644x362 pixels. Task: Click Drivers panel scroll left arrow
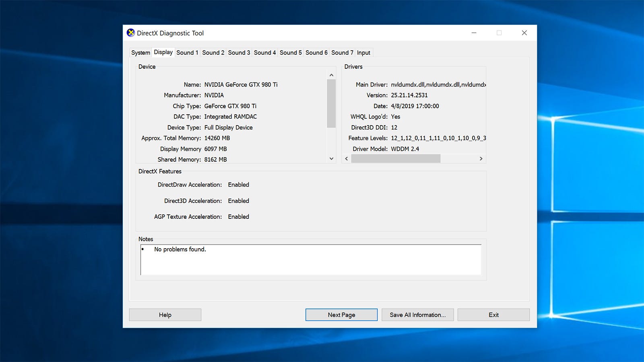point(347,159)
